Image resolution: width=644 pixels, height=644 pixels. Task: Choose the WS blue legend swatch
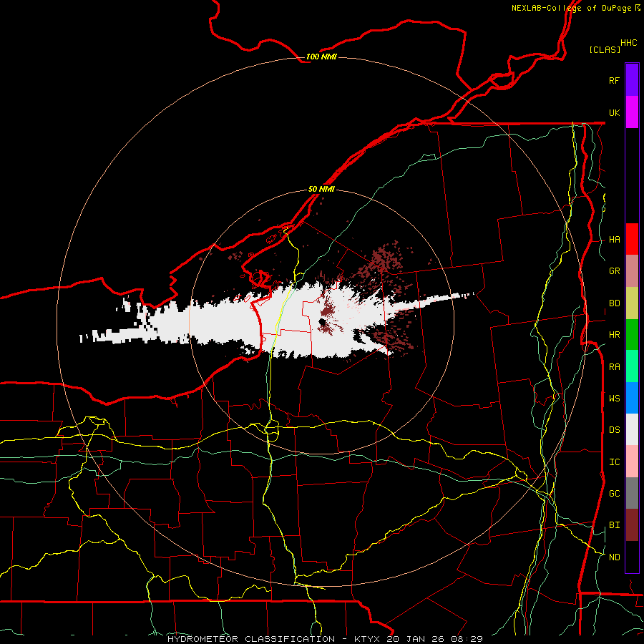click(x=632, y=398)
